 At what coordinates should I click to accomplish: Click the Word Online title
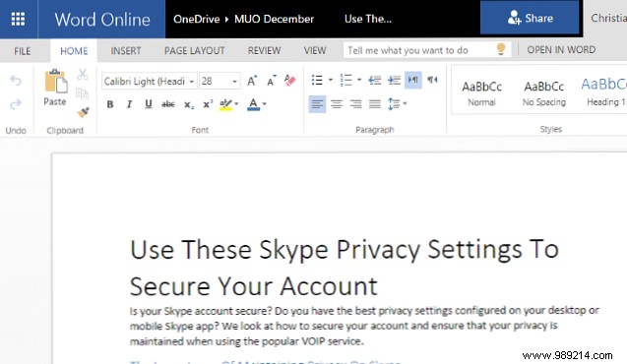click(x=102, y=19)
